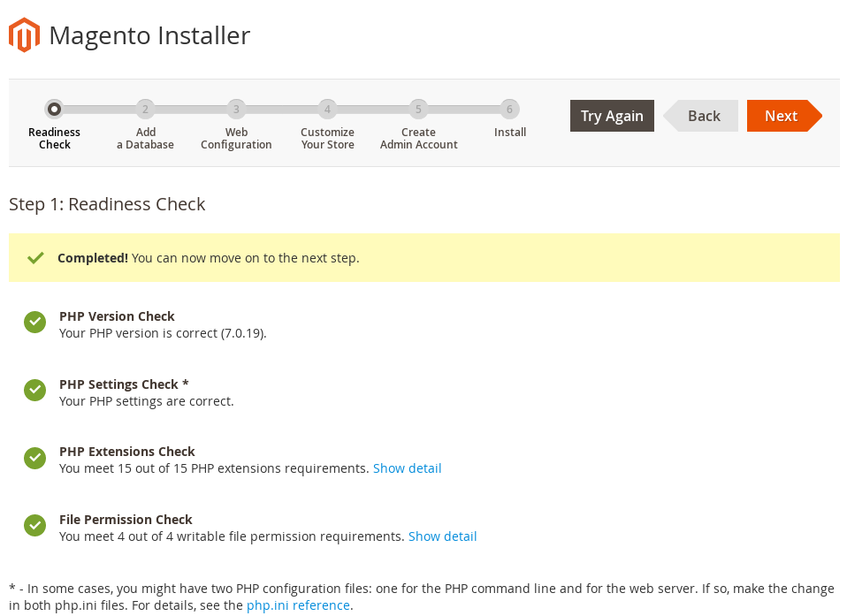This screenshot has height=616, width=847.
Task: Click the Create Admin Account step label
Action: [x=419, y=138]
